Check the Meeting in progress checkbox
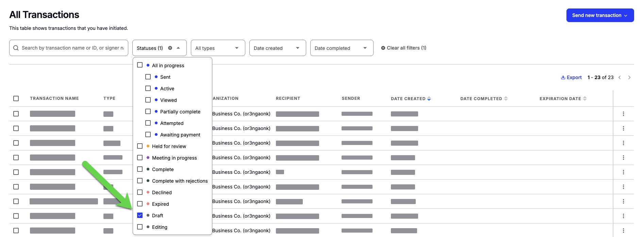Image resolution: width=644 pixels, height=237 pixels. pyautogui.click(x=140, y=158)
